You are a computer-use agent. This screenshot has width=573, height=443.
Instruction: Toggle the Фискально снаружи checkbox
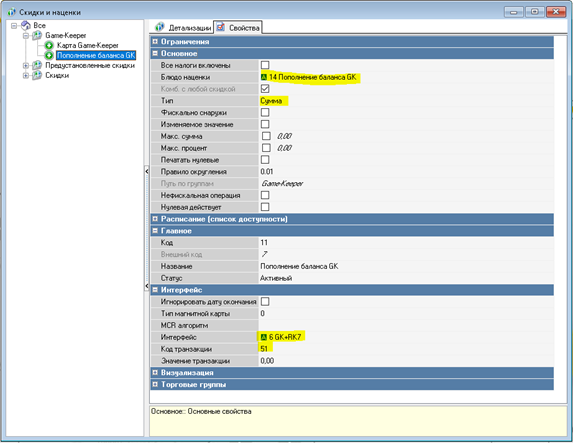[265, 112]
